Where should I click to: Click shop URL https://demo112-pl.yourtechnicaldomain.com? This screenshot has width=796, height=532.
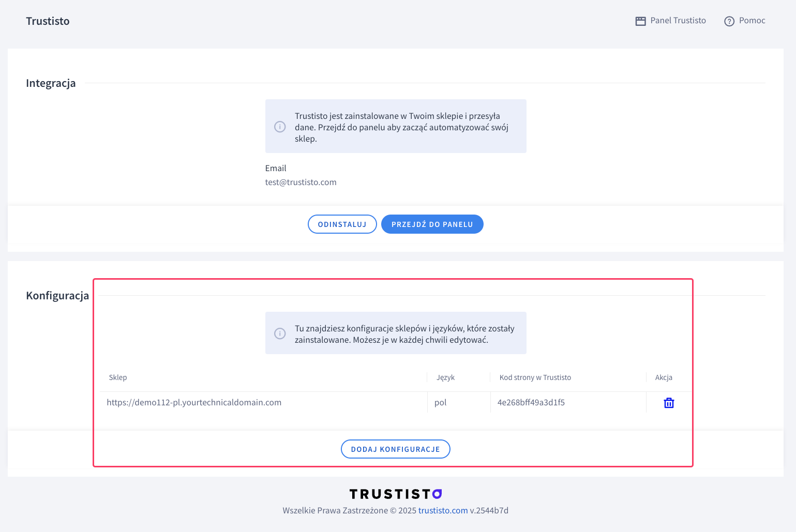click(194, 402)
